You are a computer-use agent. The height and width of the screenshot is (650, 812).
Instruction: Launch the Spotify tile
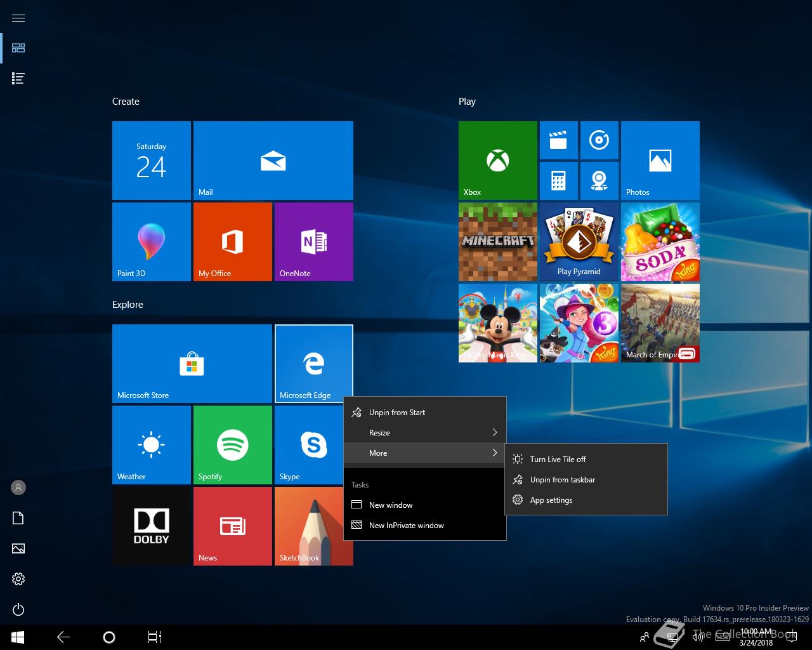coord(233,445)
